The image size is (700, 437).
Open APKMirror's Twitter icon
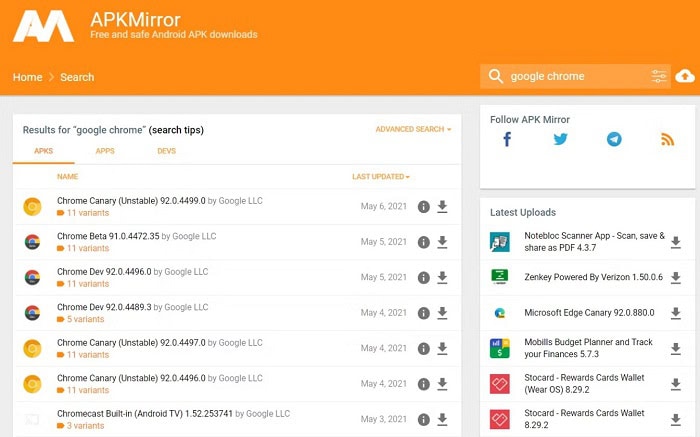[560, 139]
